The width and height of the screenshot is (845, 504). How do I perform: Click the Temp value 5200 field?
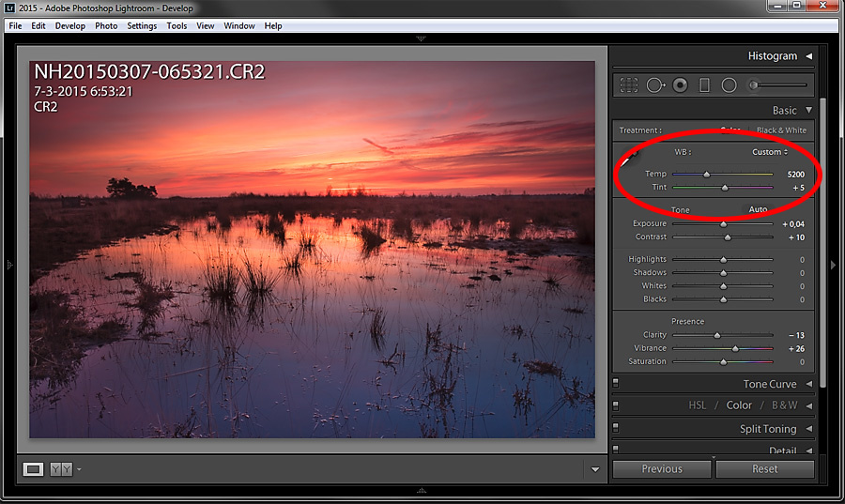coord(795,174)
